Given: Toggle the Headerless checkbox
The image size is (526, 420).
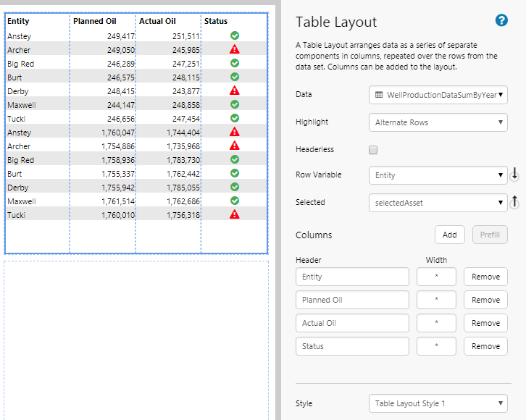Looking at the screenshot, I should 374,150.
